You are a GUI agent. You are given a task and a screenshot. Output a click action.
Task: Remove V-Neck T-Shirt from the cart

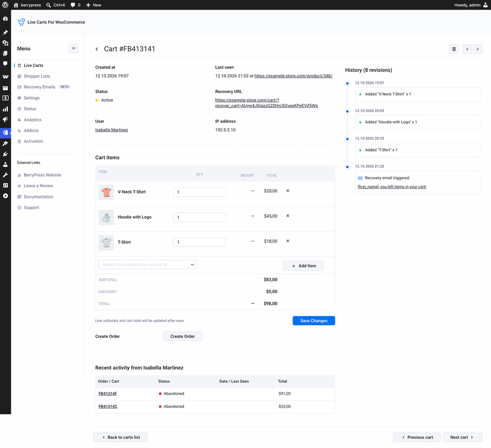pyautogui.click(x=288, y=191)
